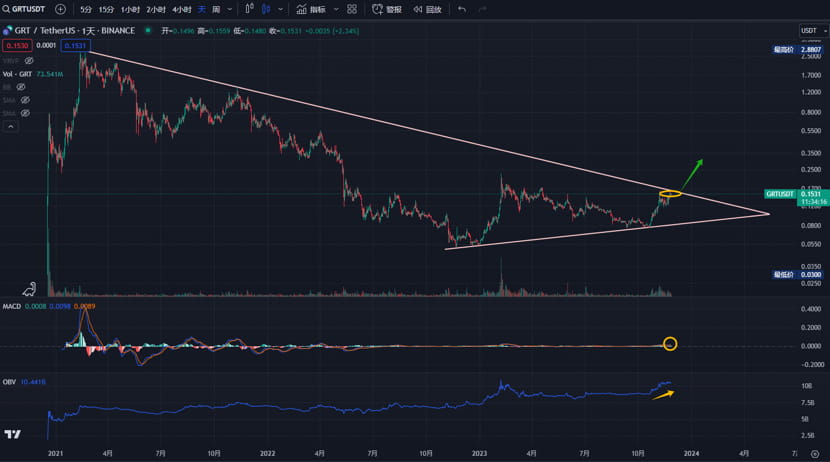Click the 2022 label on time axis
The width and height of the screenshot is (830, 462).
point(267,454)
